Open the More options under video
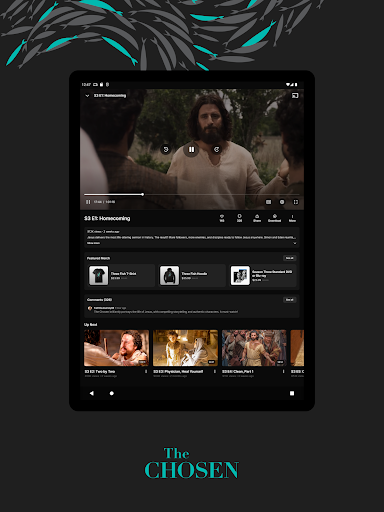 pos(292,218)
